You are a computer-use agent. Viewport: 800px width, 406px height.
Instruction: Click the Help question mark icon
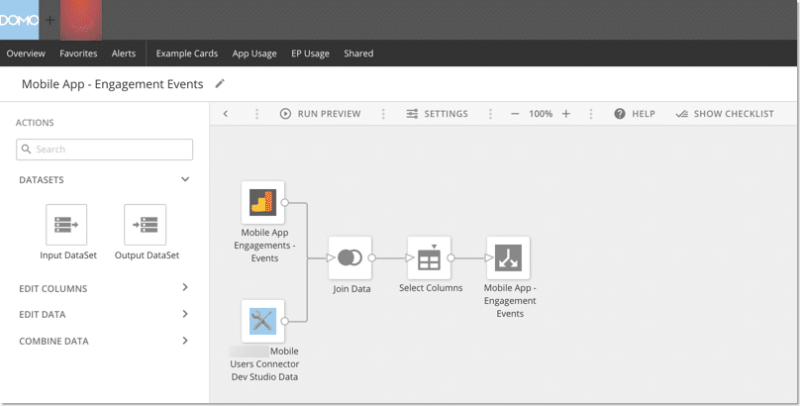619,114
